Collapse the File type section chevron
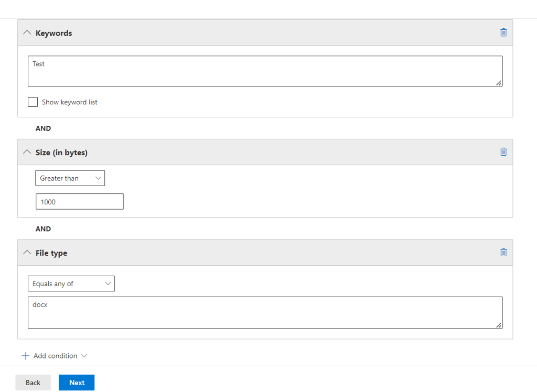Screen dimensions: 537x392 (27, 253)
